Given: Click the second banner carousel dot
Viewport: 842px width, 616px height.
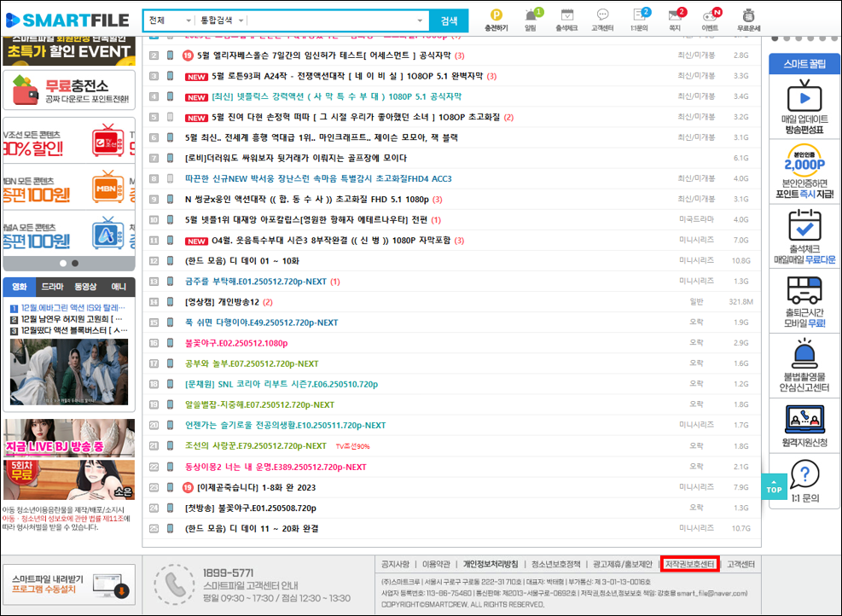Looking at the screenshot, I should point(75,263).
